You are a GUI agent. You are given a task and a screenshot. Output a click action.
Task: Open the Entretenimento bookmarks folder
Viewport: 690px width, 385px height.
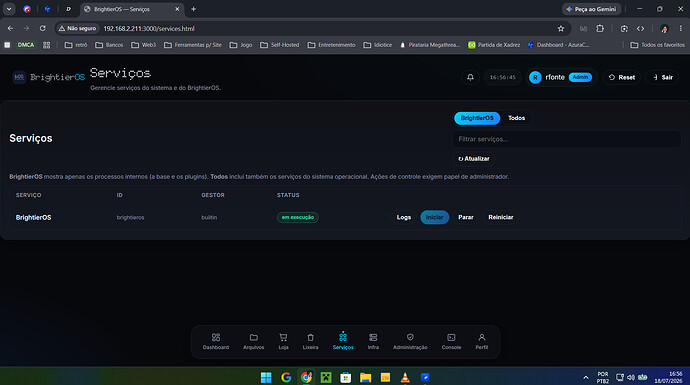click(x=331, y=45)
